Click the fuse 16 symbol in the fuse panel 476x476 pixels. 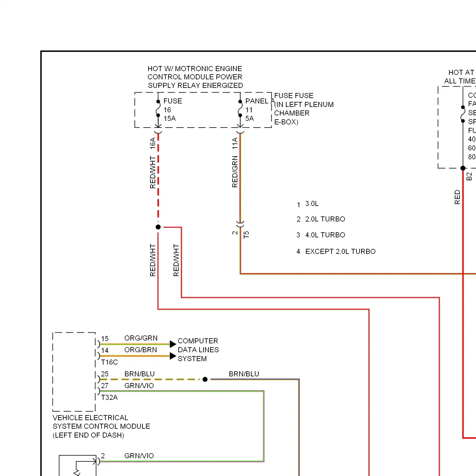[158, 109]
